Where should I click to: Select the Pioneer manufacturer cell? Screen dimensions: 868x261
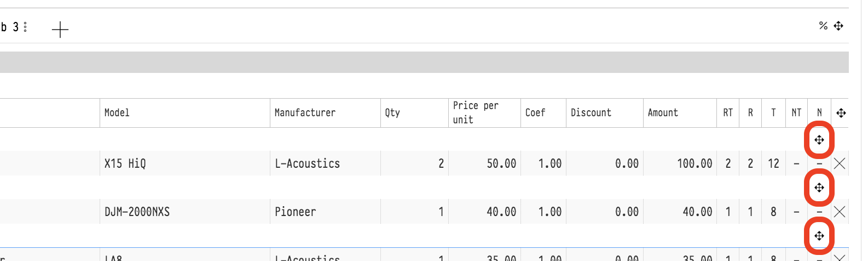click(296, 212)
